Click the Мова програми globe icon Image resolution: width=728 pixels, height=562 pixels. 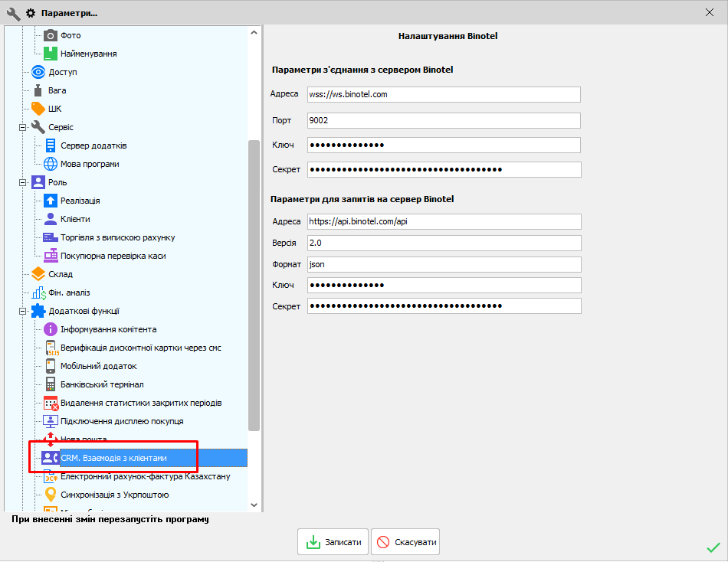[51, 164]
